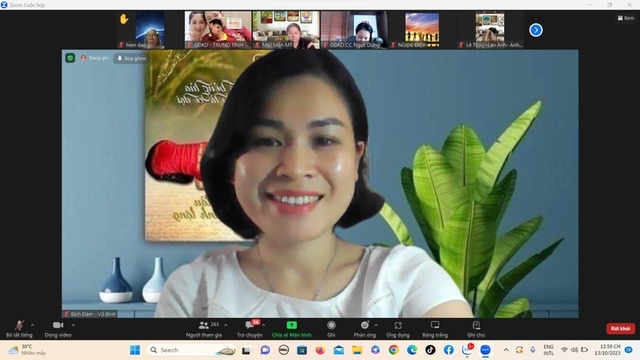Image resolution: width=640 pixels, height=360 pixels.
Task: Click Xóa ghim to remove pin
Action: (x=131, y=58)
